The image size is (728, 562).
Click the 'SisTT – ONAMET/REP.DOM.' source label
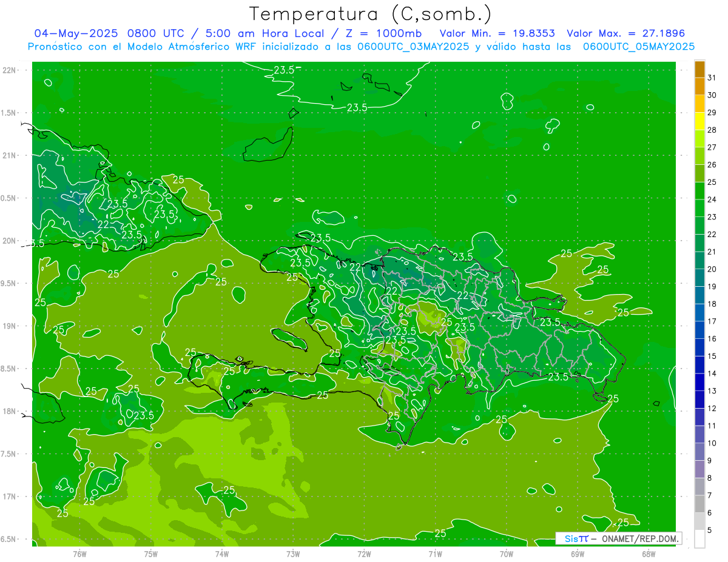click(618, 538)
